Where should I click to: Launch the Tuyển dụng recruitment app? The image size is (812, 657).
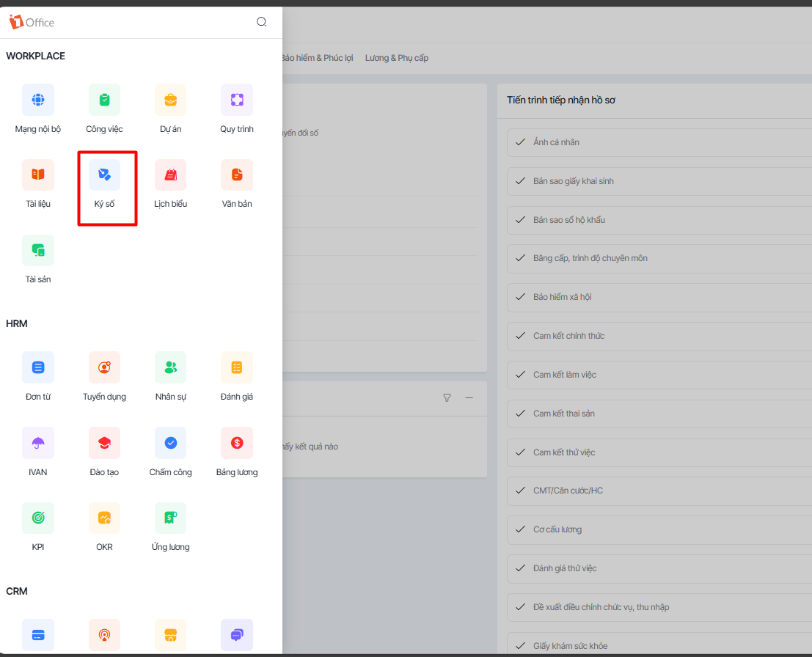pos(104,367)
